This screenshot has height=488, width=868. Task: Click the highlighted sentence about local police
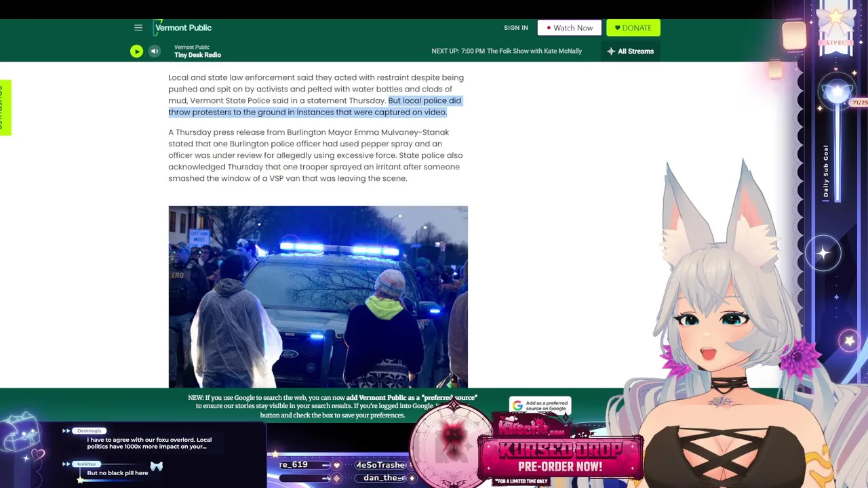click(x=315, y=106)
